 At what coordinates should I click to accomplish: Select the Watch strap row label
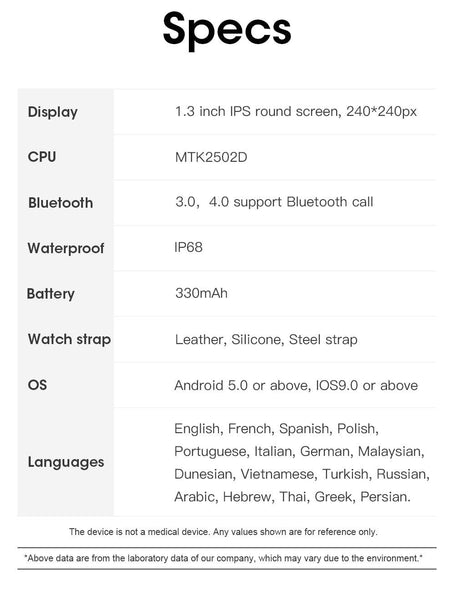[x=69, y=339]
